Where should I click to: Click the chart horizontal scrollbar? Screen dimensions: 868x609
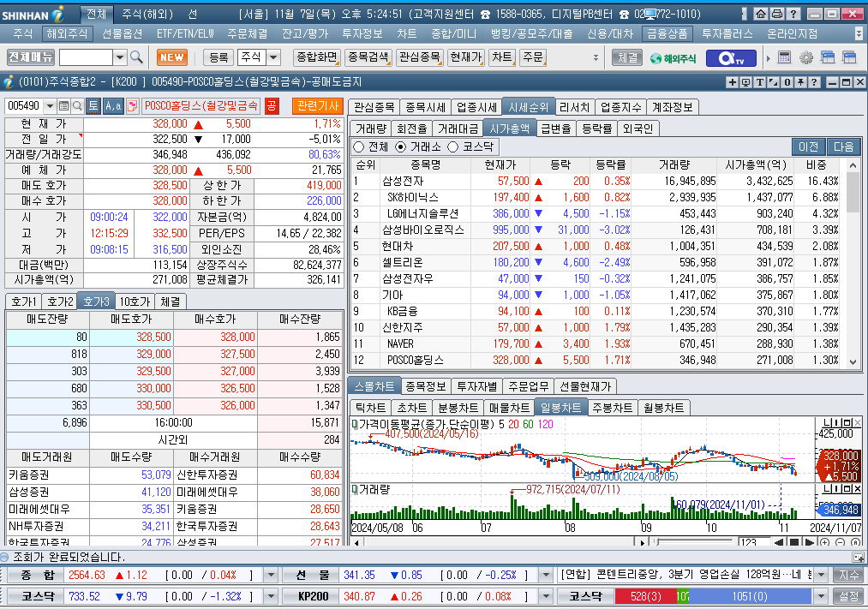500,543
